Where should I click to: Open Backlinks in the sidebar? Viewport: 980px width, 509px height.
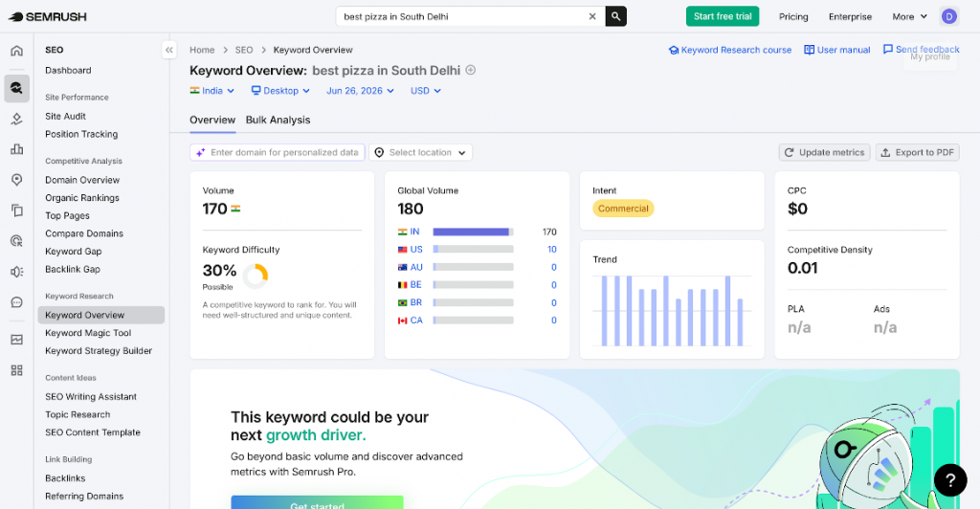pyautogui.click(x=65, y=478)
